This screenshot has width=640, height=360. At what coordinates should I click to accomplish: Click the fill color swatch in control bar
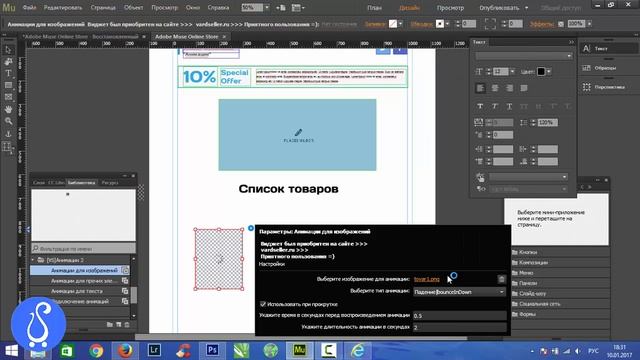pyautogui.click(x=393, y=24)
